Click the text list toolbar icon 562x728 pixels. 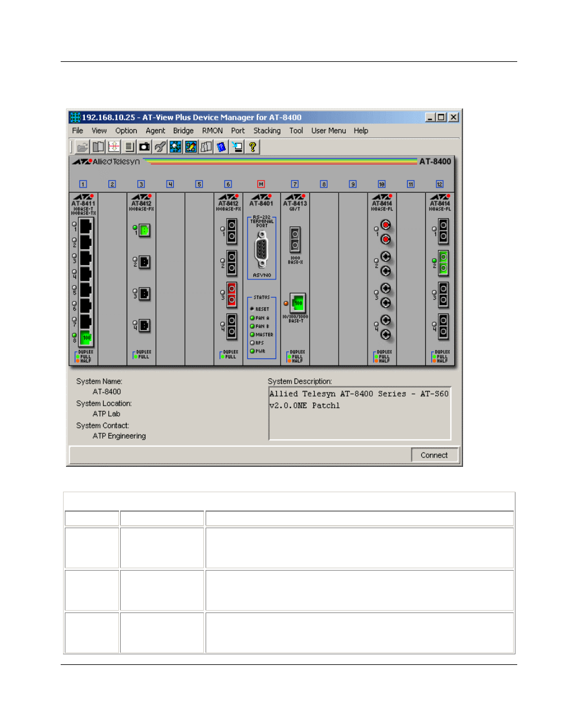[x=129, y=147]
